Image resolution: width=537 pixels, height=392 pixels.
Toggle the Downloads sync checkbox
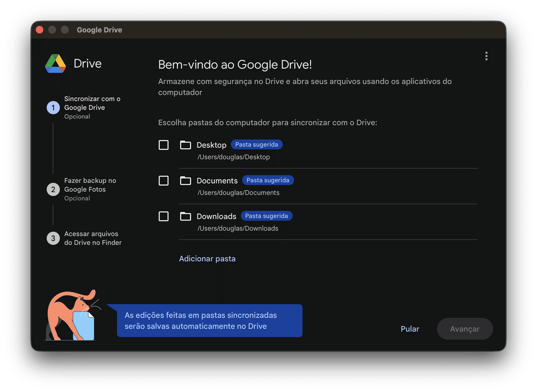pos(163,216)
